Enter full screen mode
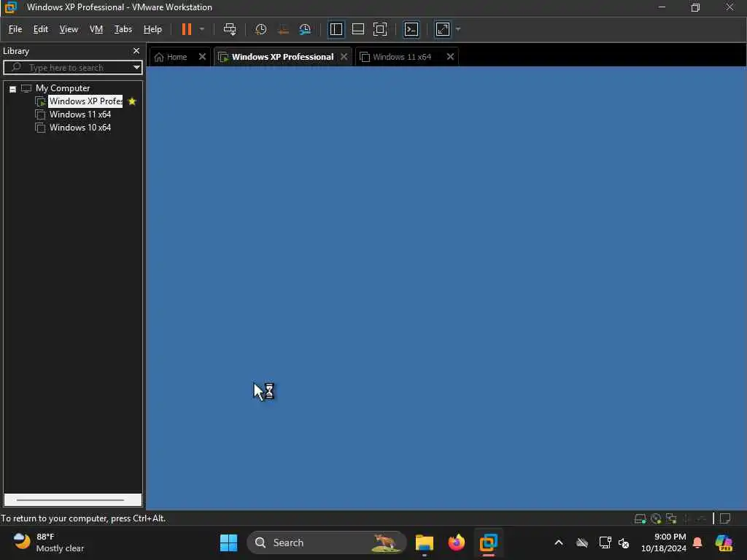This screenshot has height=560, width=747. [379, 29]
